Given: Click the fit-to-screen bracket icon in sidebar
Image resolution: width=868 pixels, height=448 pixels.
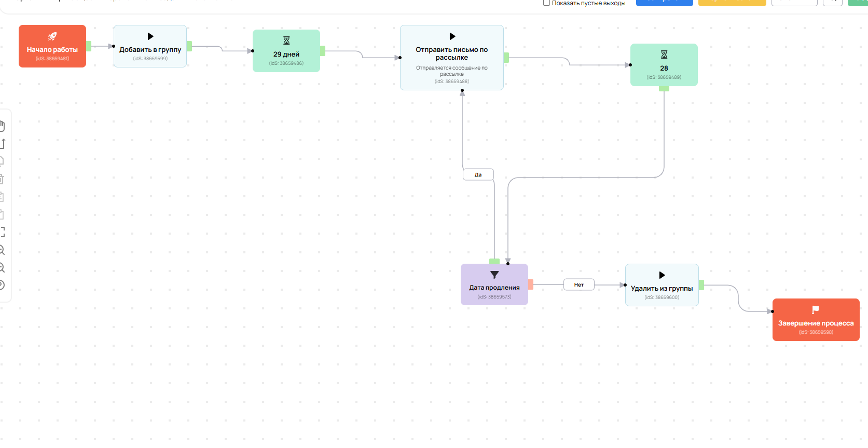Looking at the screenshot, I should (2, 232).
